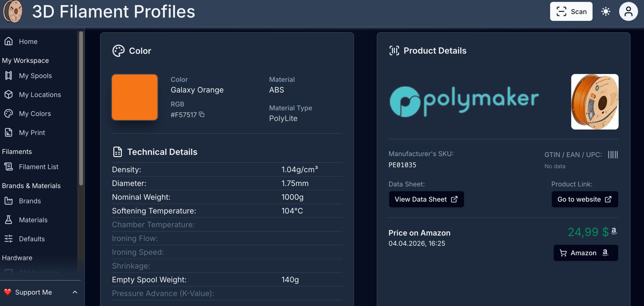Click the barcode icon next to GTIN

pos(613,155)
